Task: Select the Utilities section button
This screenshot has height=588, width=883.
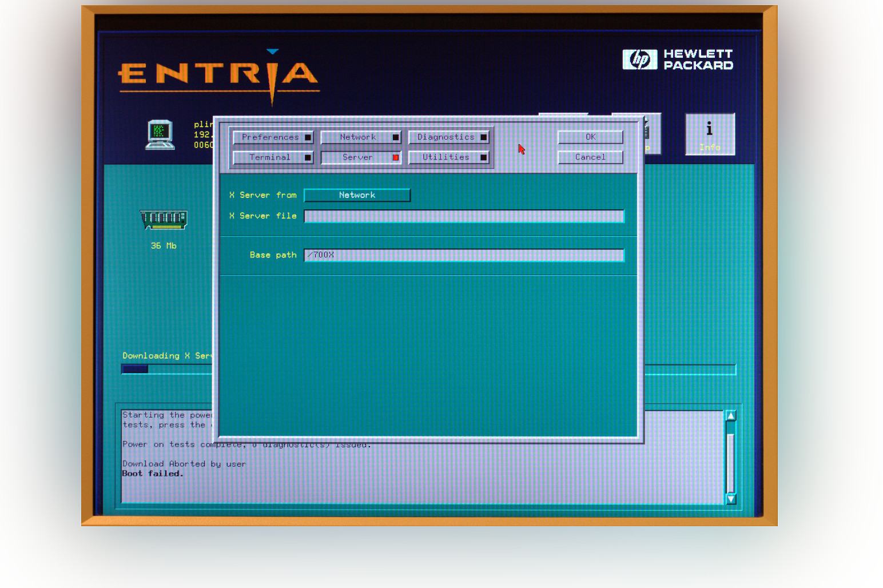Action: 446,157
